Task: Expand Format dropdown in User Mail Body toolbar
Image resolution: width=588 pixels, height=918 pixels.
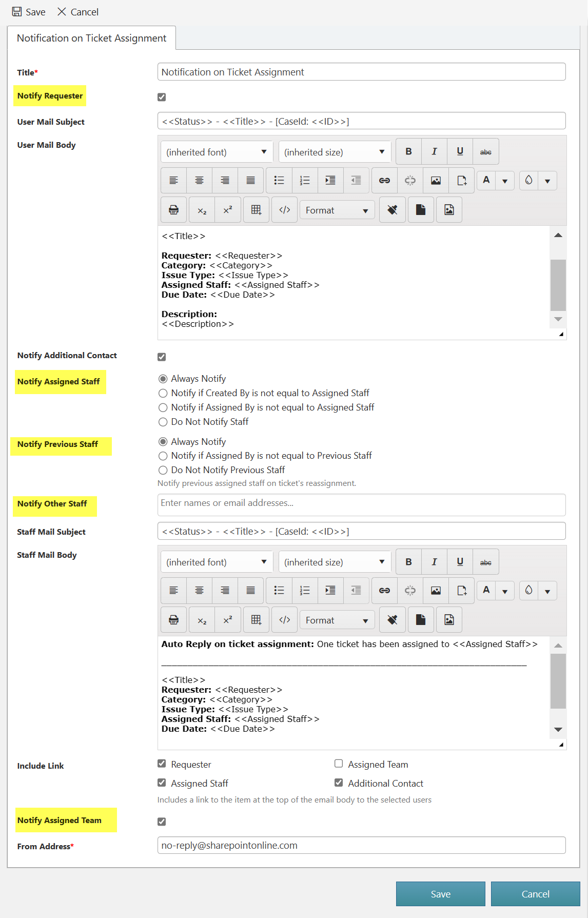Action: (337, 210)
